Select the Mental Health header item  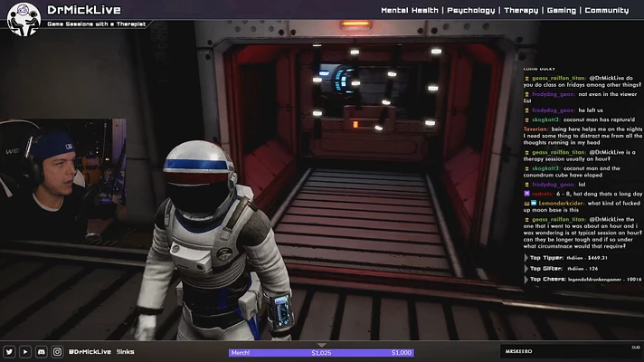(412, 11)
